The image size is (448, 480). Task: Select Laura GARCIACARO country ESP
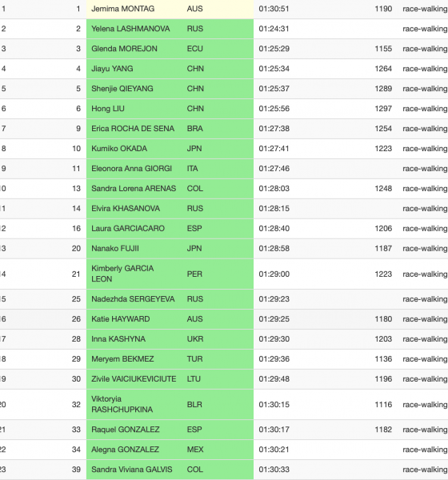(x=194, y=228)
